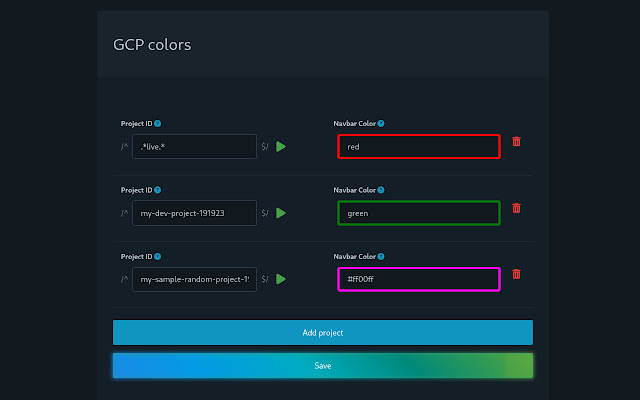Edit the my-sample-random-project project ID field
The width and height of the screenshot is (640, 400).
coord(194,279)
